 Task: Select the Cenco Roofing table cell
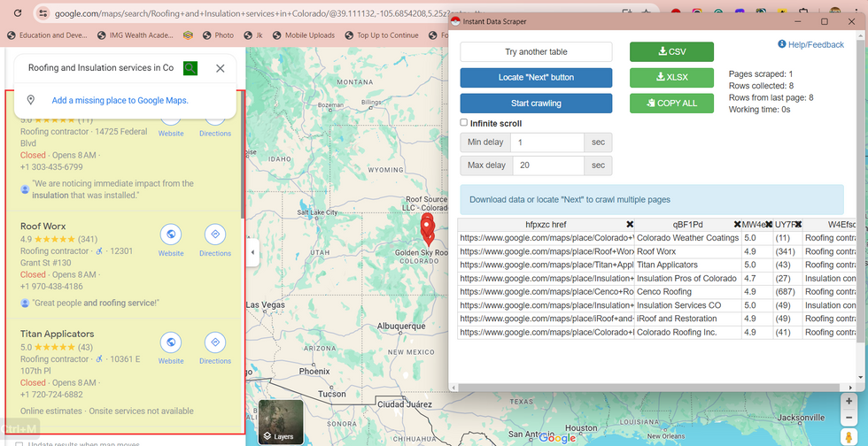point(688,292)
